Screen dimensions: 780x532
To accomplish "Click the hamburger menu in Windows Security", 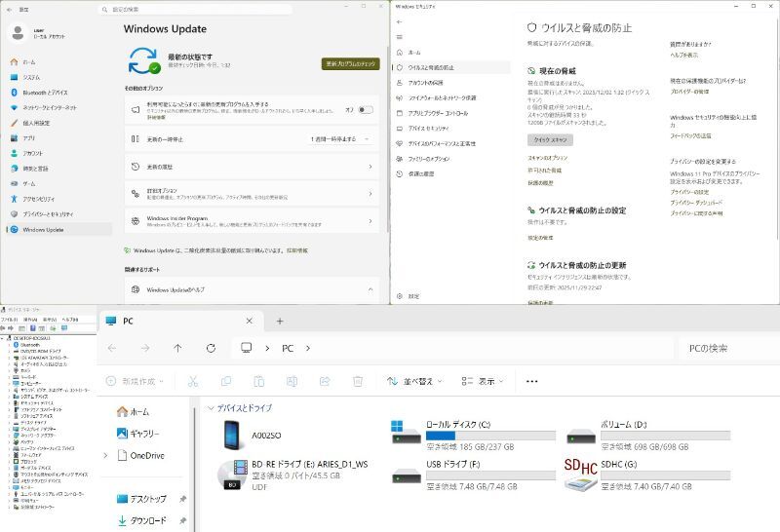I will point(398,35).
